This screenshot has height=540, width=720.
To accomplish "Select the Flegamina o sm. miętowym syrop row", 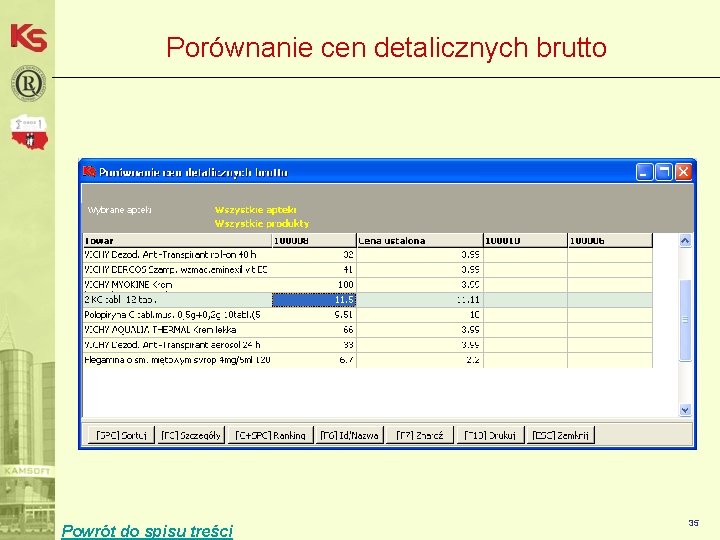I will (367, 360).
